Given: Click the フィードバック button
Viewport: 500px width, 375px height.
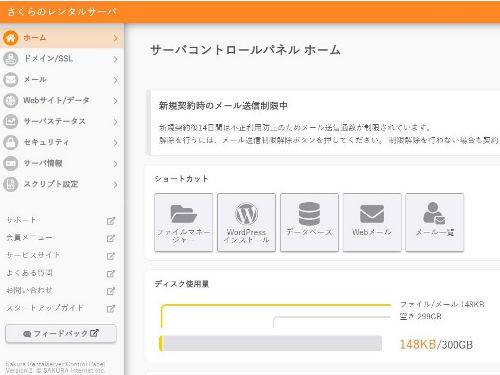Looking at the screenshot, I should tap(61, 333).
